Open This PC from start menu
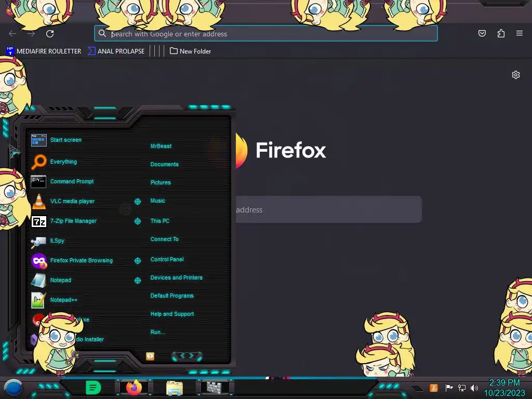The width and height of the screenshot is (532, 399). point(160,221)
